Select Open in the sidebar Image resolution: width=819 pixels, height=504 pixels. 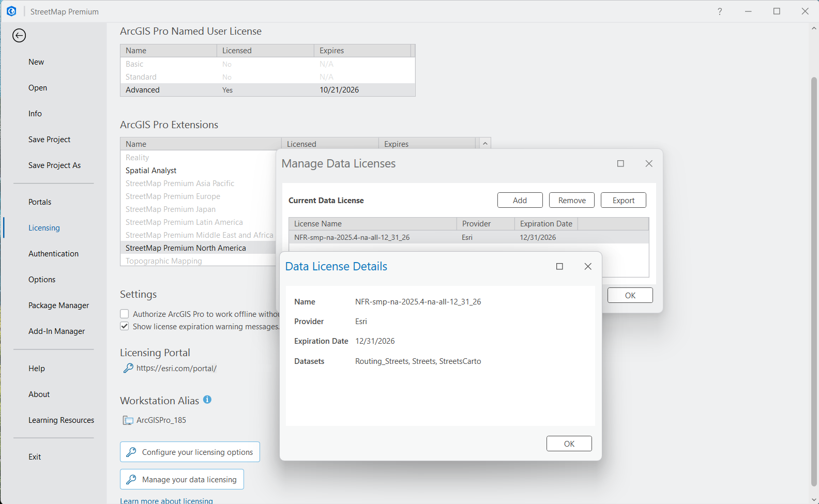point(38,88)
